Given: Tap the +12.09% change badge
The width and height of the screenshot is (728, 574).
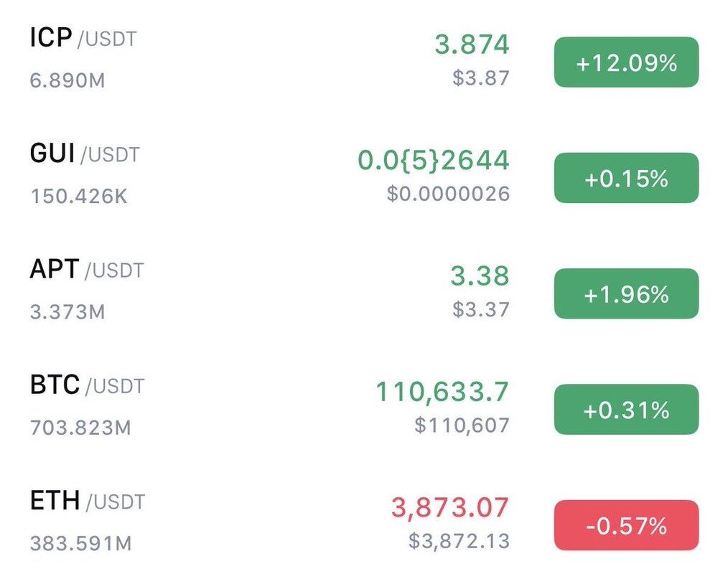Looking at the screenshot, I should (626, 62).
